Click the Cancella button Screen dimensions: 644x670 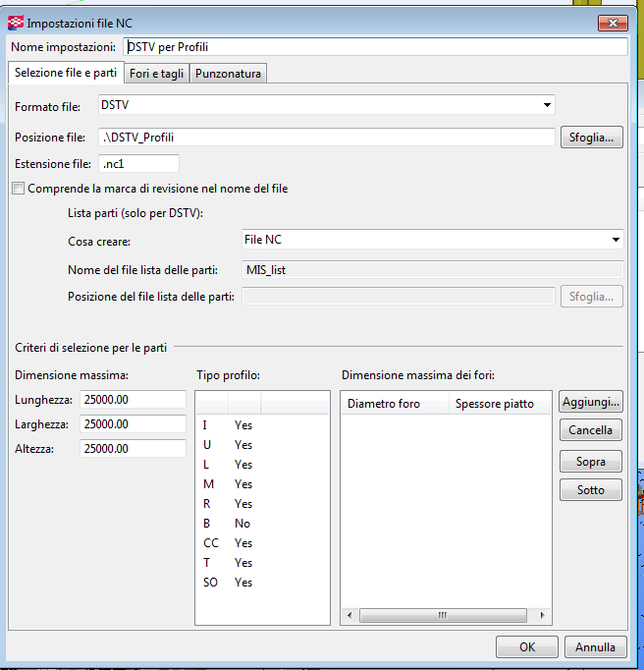(590, 430)
